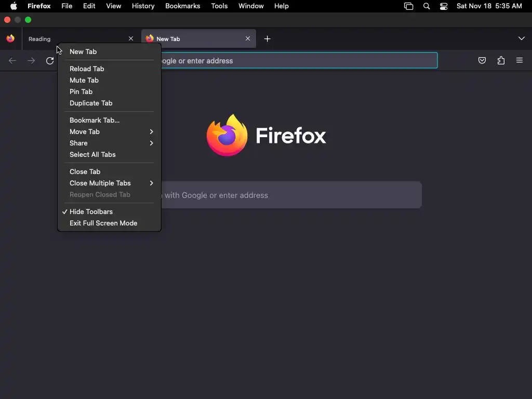Expand Close Multiple Tabs submenu
This screenshot has width=532, height=399.
[109, 183]
